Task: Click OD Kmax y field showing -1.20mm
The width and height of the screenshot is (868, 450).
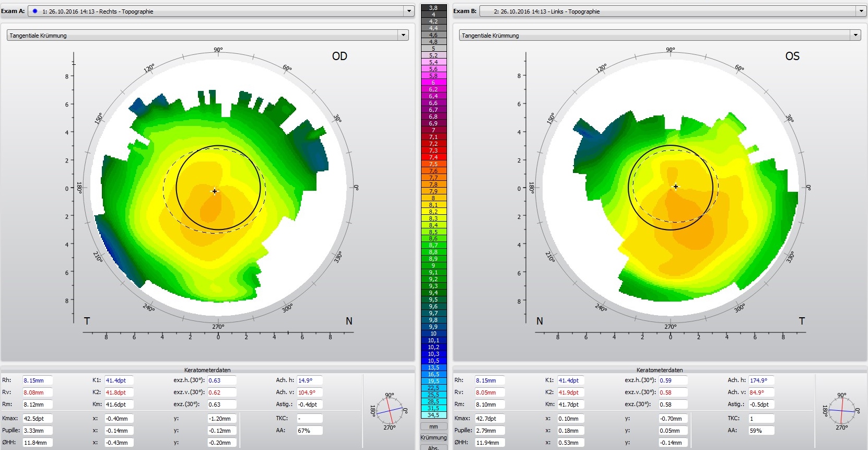Action: (222, 419)
